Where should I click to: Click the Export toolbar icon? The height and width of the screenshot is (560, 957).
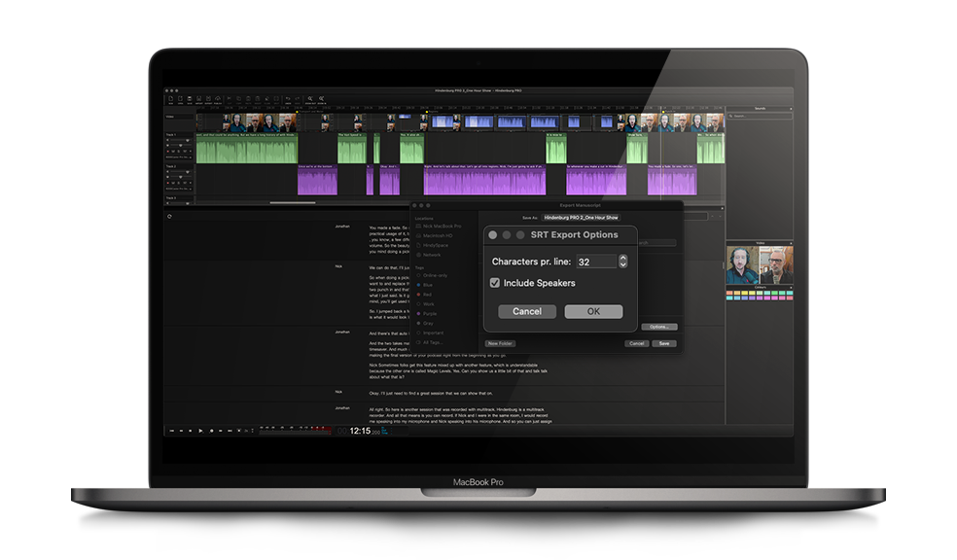[x=208, y=99]
